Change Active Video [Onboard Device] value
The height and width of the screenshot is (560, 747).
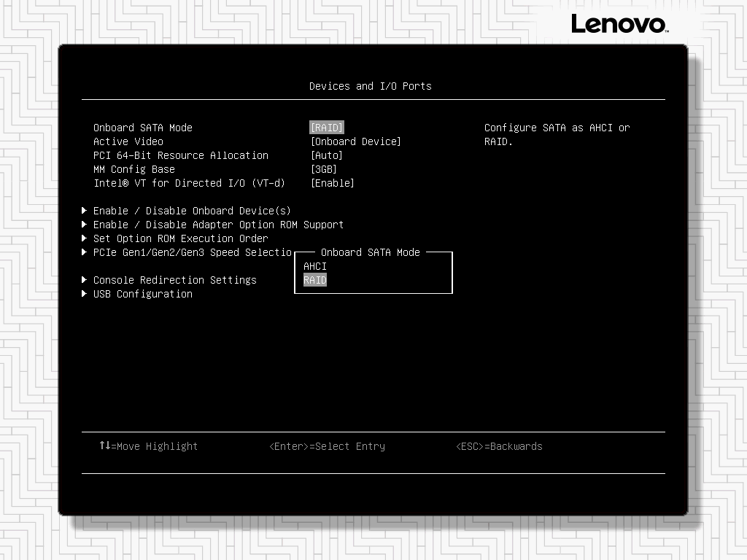355,141
